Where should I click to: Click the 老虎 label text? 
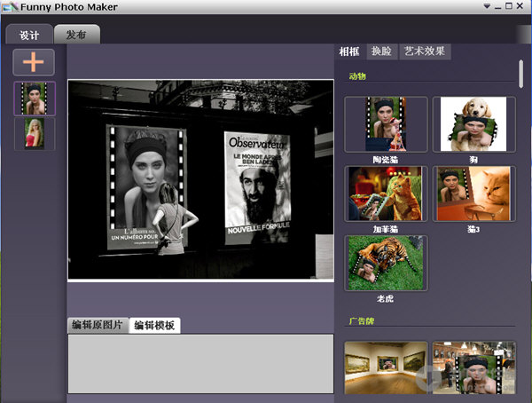[x=385, y=298]
